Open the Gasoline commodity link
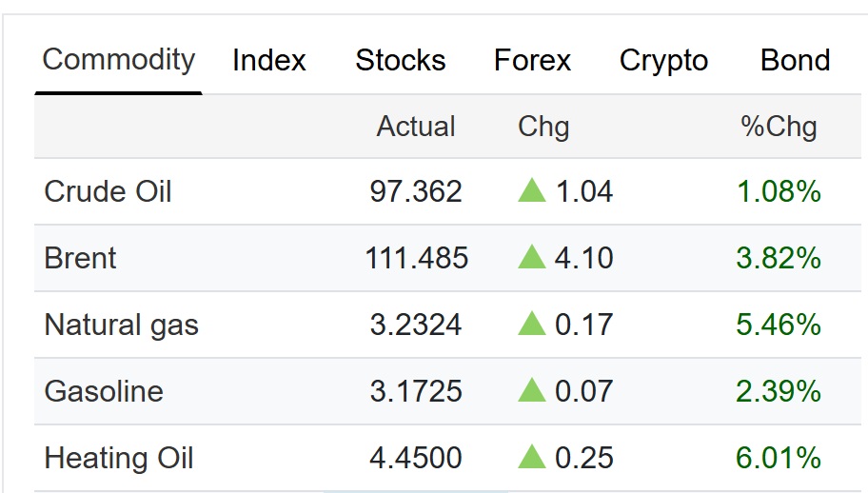Image resolution: width=868 pixels, height=493 pixels. click(104, 391)
